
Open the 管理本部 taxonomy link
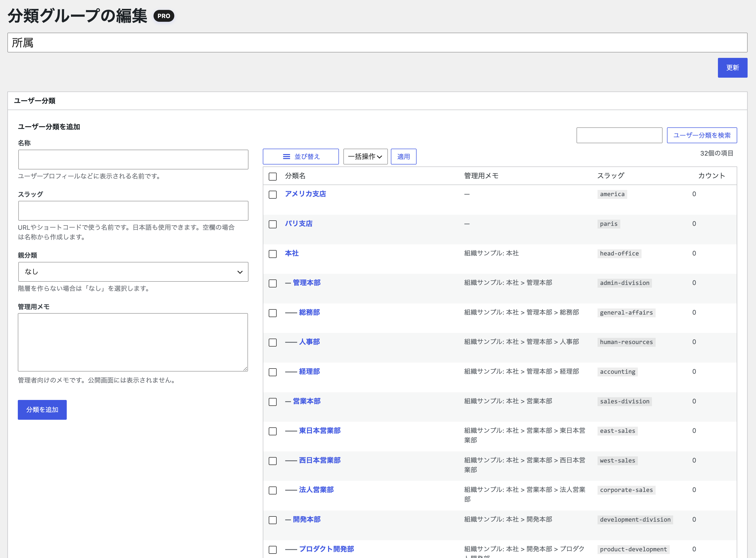(x=307, y=283)
